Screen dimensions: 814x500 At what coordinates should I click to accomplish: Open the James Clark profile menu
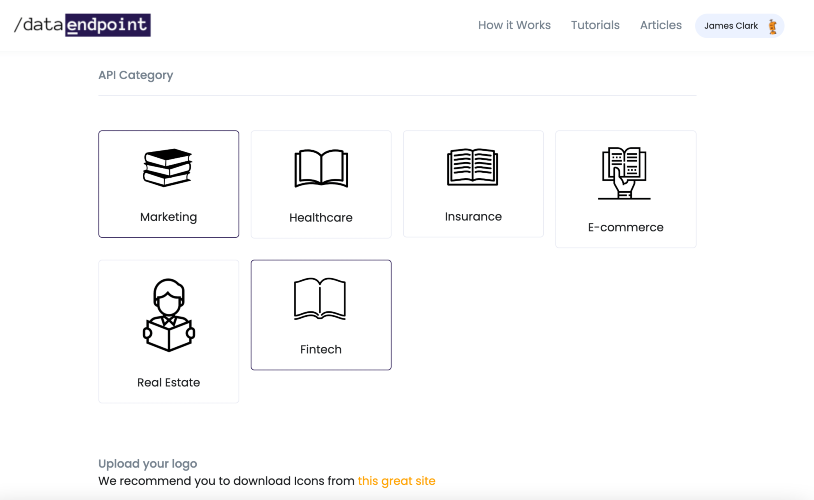[x=740, y=26]
